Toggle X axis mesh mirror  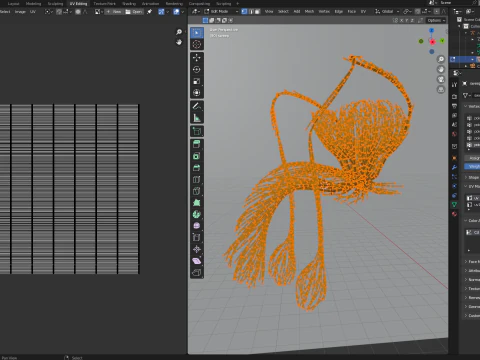point(402,21)
